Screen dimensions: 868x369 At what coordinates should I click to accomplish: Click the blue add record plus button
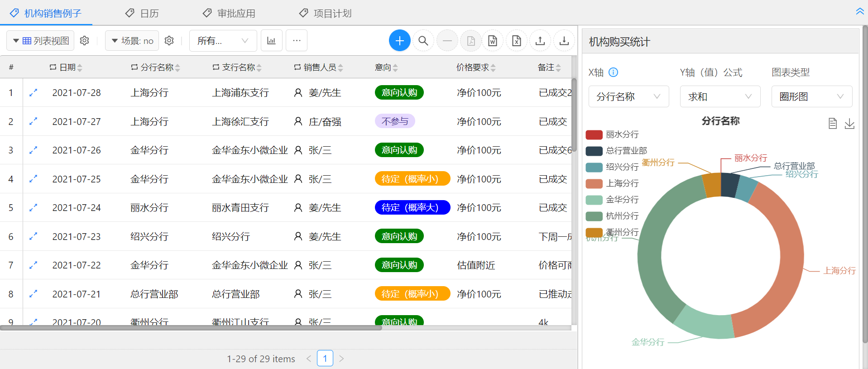tap(399, 41)
